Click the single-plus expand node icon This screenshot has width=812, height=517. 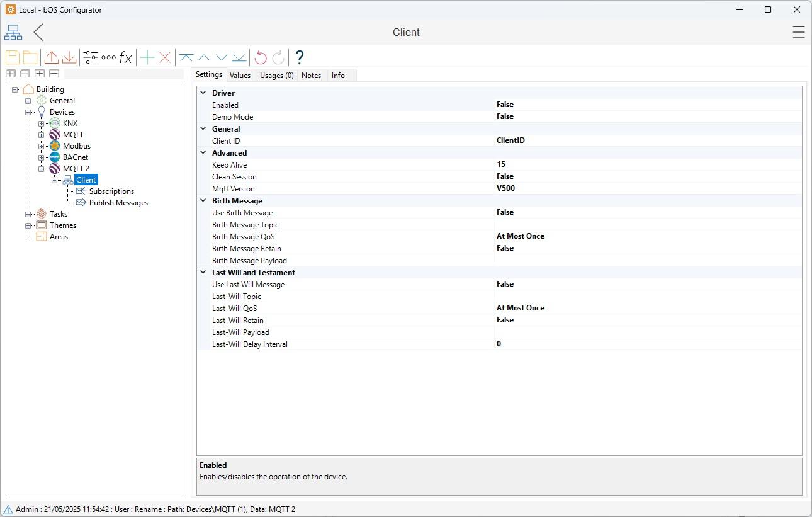(40, 74)
